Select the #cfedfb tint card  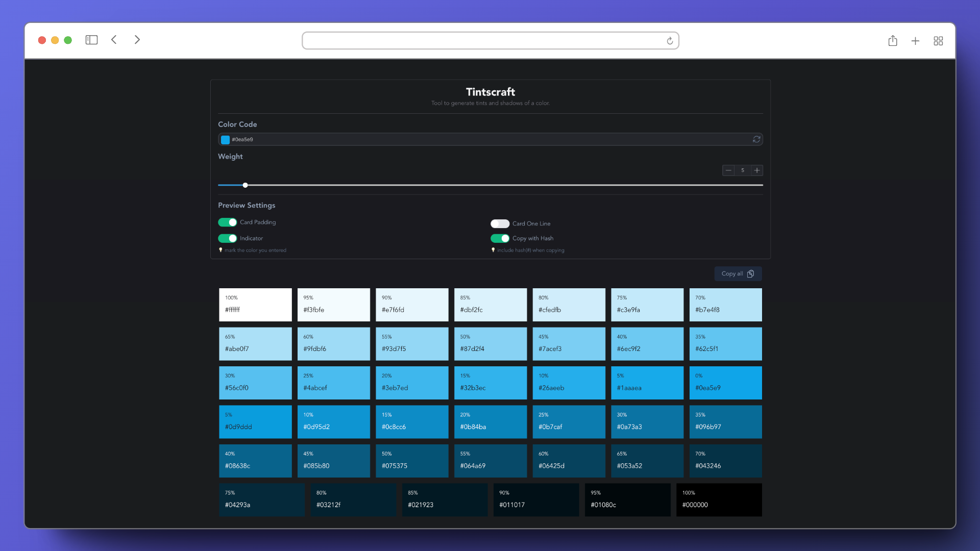point(569,305)
